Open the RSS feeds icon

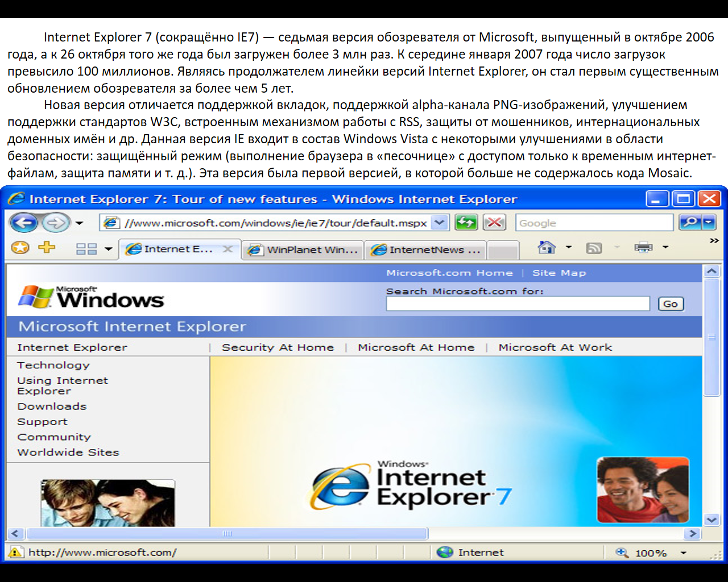594,248
